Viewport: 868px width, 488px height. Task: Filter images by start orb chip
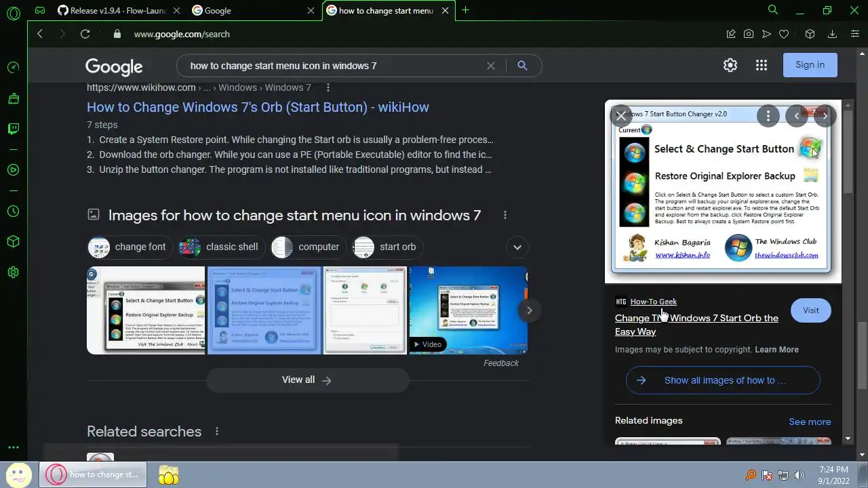point(387,247)
